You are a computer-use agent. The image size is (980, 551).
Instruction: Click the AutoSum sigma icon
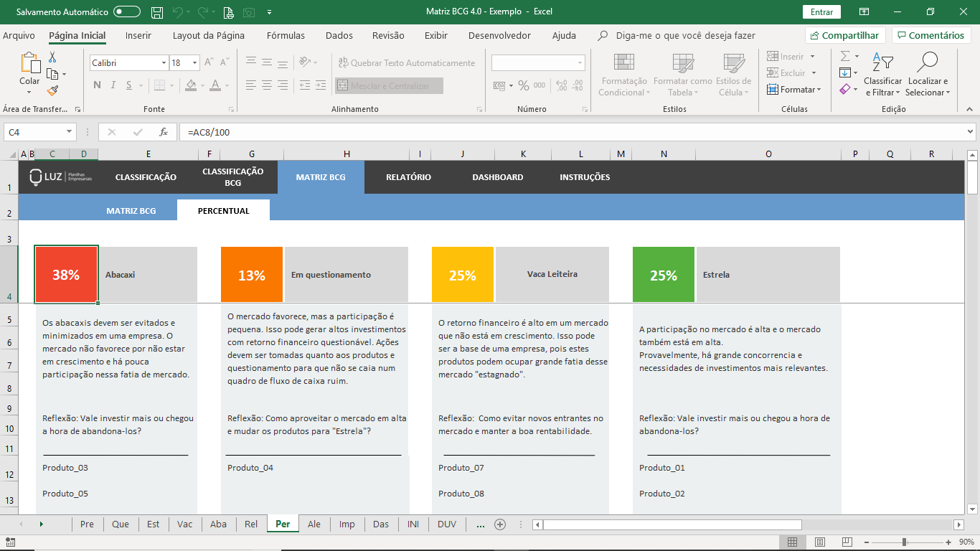pos(845,56)
